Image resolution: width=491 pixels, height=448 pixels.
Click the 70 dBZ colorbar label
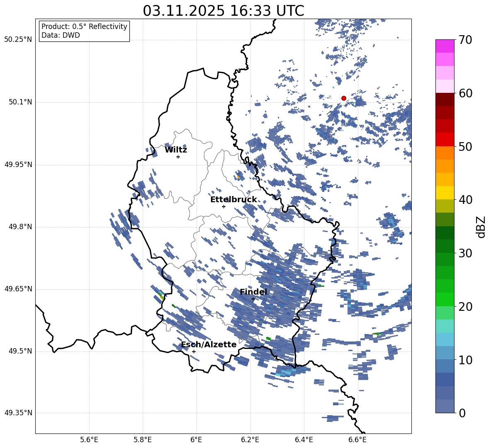click(465, 40)
